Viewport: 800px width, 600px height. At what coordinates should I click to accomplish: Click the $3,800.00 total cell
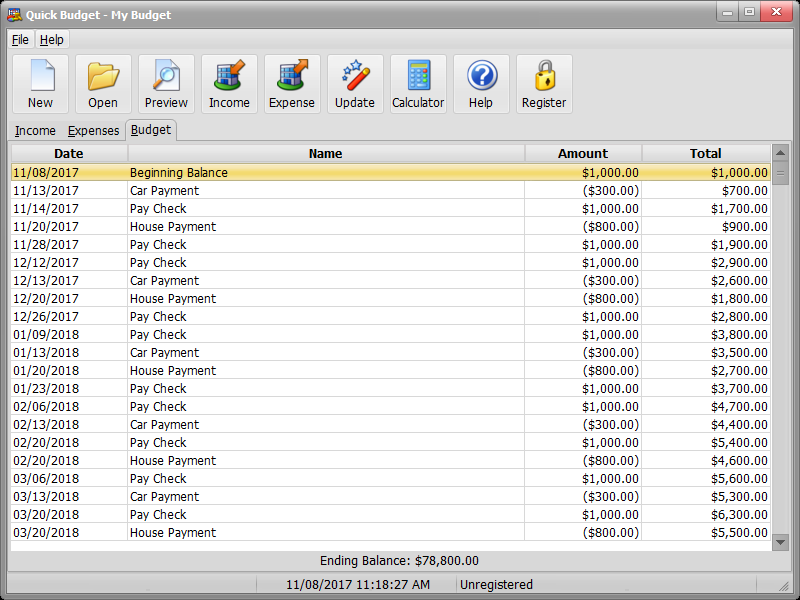706,335
